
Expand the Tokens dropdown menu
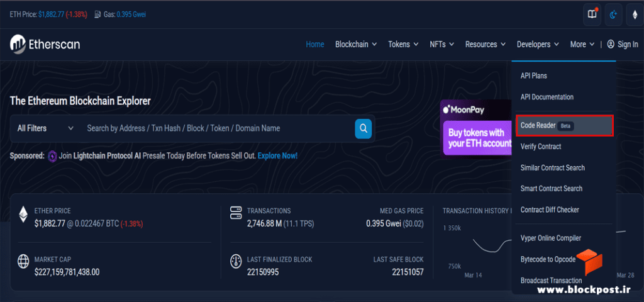pos(403,45)
